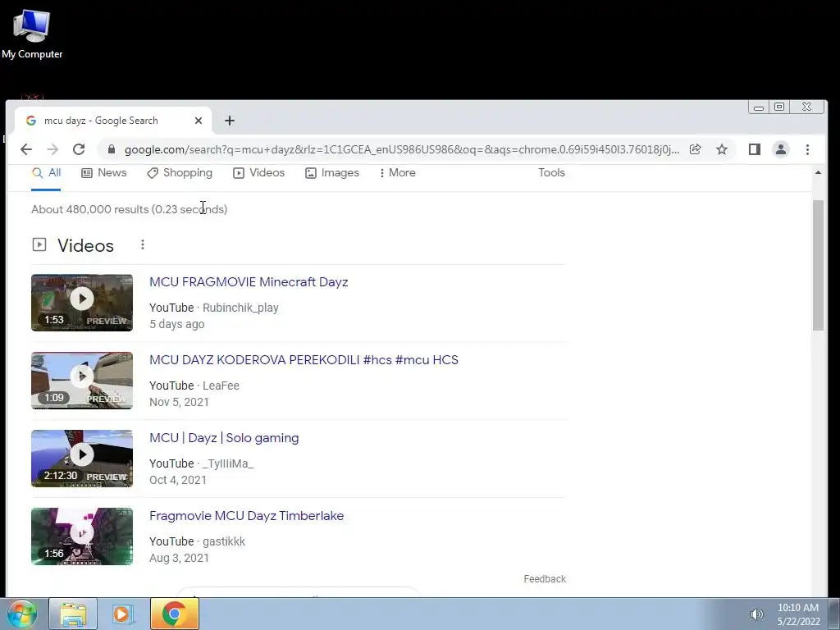Switch to the News results tab
Screen dimensions: 840x630
coord(104,172)
